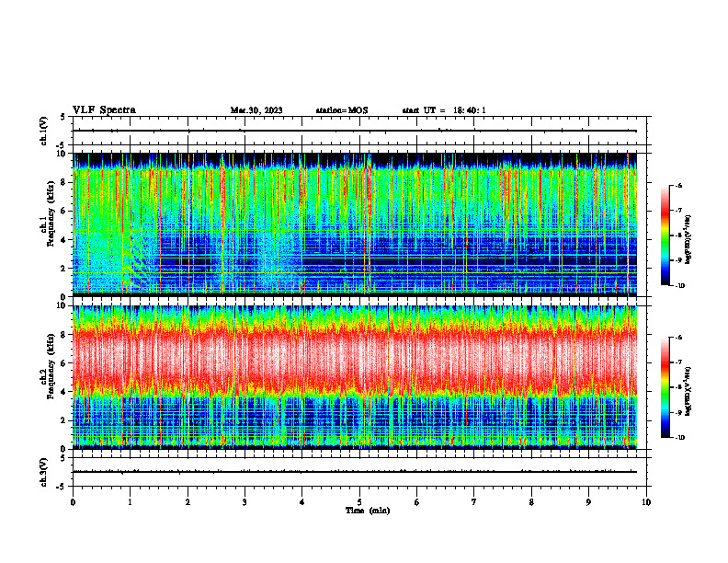Click the "station=MOS" header label

[342, 110]
